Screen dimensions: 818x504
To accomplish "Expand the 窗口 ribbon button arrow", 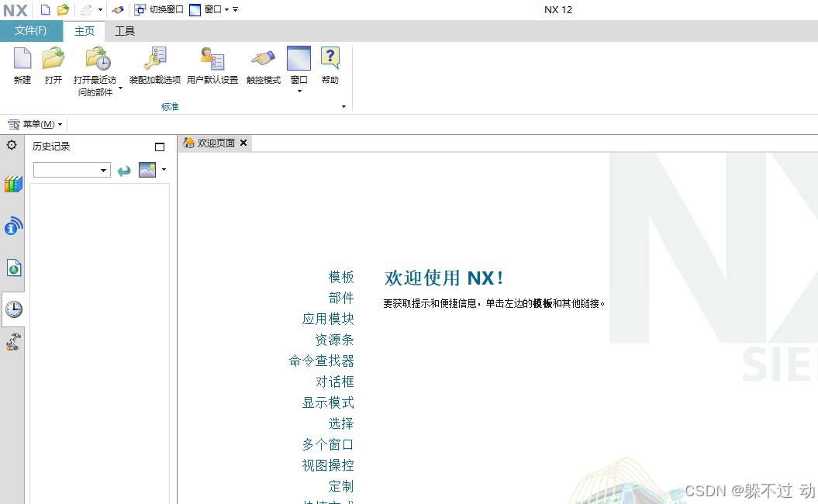I will tap(299, 91).
